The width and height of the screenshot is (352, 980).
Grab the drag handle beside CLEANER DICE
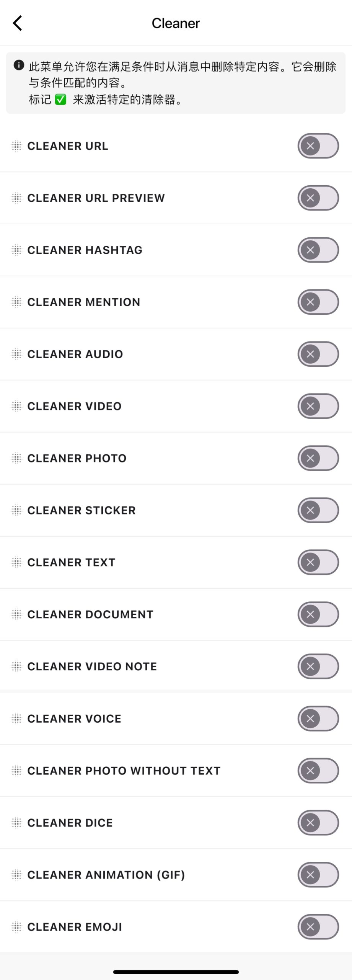tap(16, 823)
